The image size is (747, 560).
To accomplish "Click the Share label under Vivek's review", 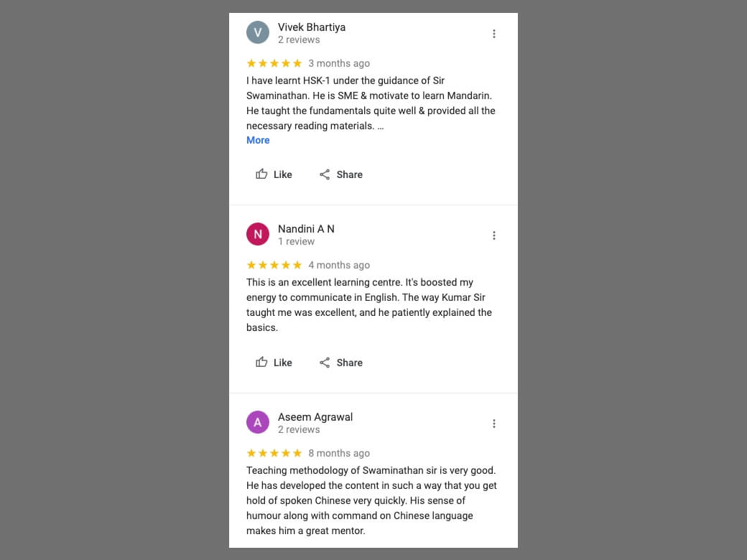I will pos(349,174).
